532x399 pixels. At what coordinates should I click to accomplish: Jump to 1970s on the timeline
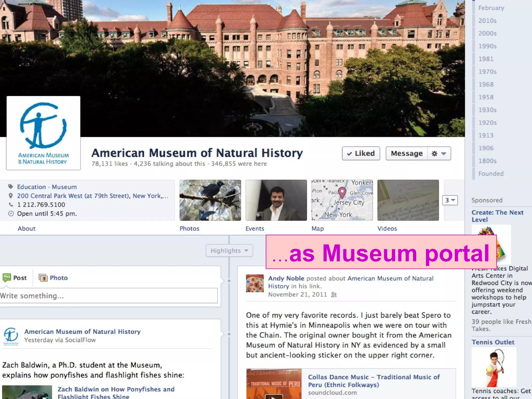click(x=487, y=71)
